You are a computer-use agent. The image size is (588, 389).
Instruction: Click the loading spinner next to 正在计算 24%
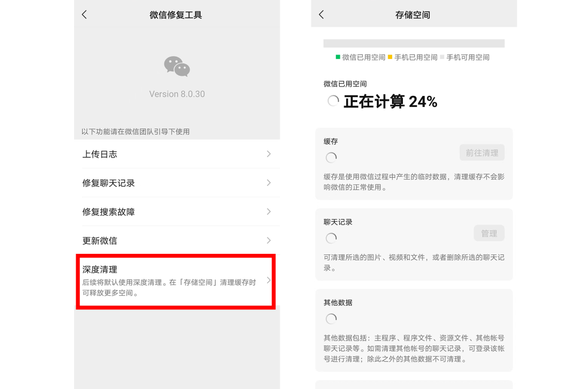333,101
